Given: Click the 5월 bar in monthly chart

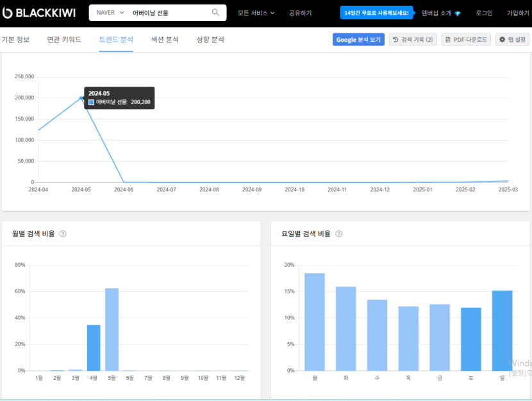Looking at the screenshot, I should coord(112,329).
